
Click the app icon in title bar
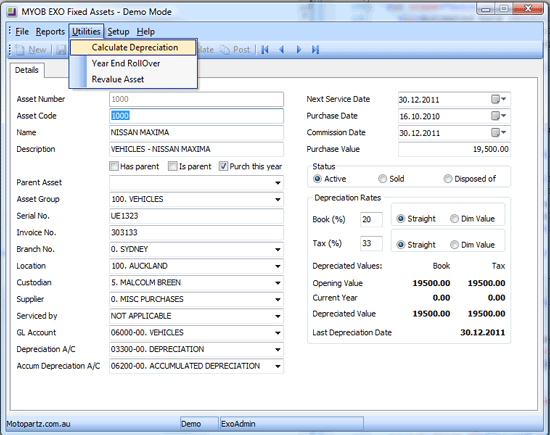pyautogui.click(x=12, y=12)
